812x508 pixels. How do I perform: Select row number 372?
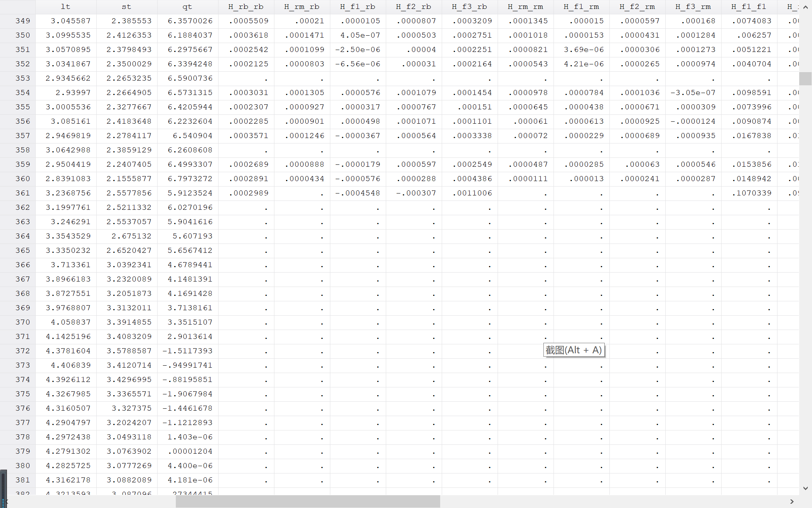23,351
